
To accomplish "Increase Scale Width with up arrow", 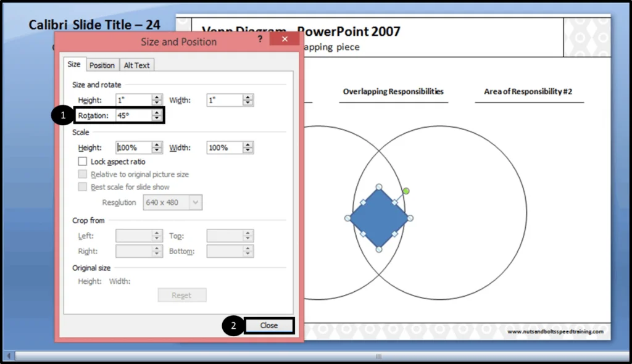I will [248, 145].
